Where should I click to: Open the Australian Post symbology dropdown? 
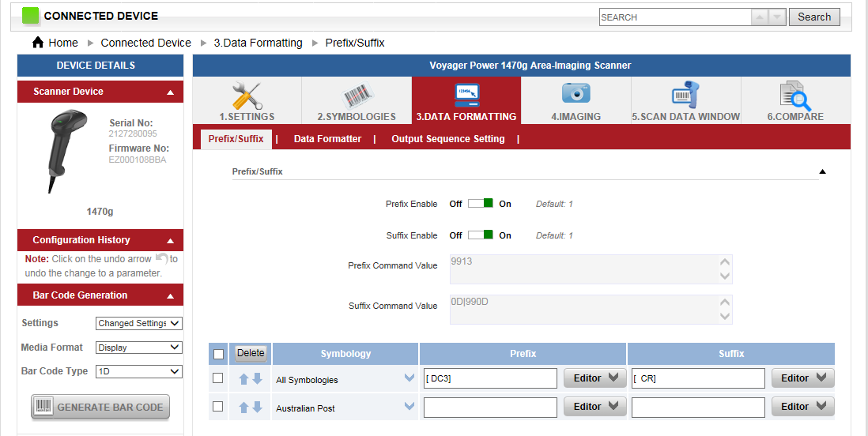coord(409,406)
